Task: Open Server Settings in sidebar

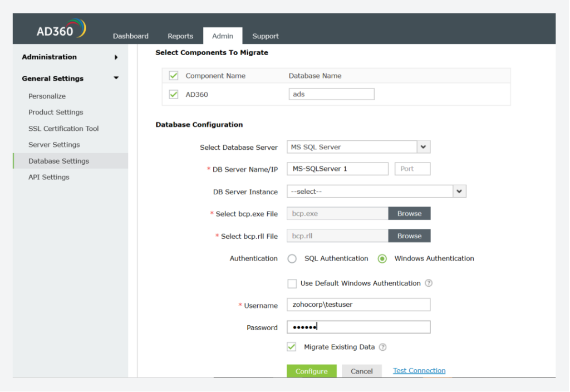Action: (x=54, y=145)
